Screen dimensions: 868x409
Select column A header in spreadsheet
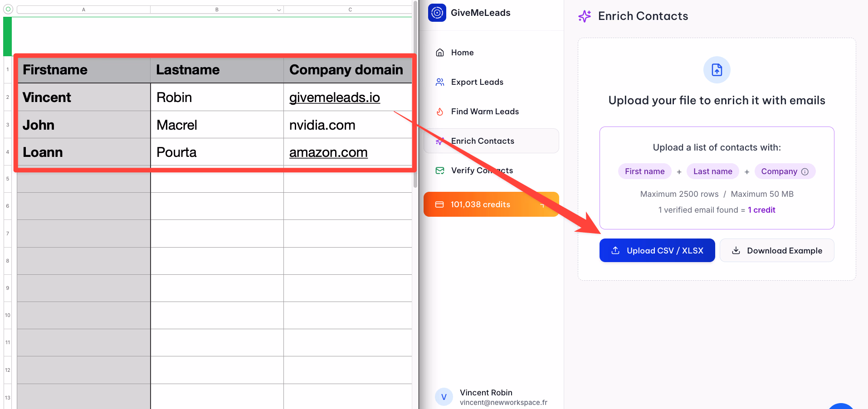coord(83,10)
